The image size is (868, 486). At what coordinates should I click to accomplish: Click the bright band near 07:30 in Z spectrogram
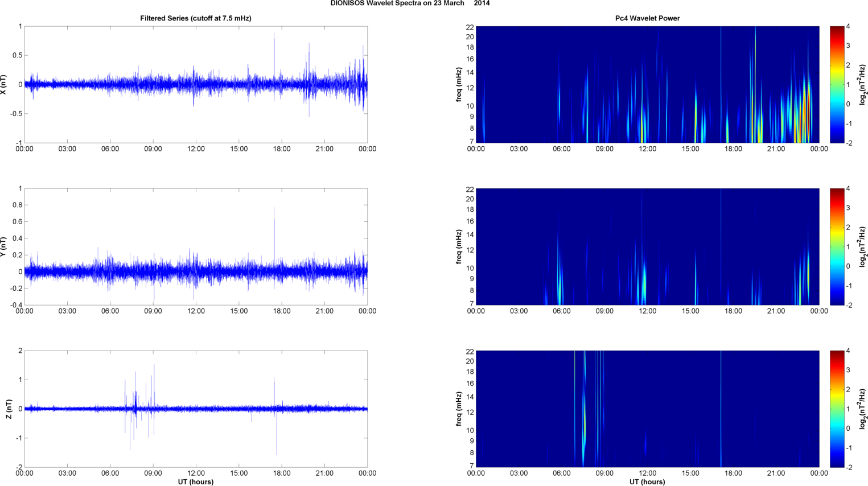pyautogui.click(x=584, y=421)
